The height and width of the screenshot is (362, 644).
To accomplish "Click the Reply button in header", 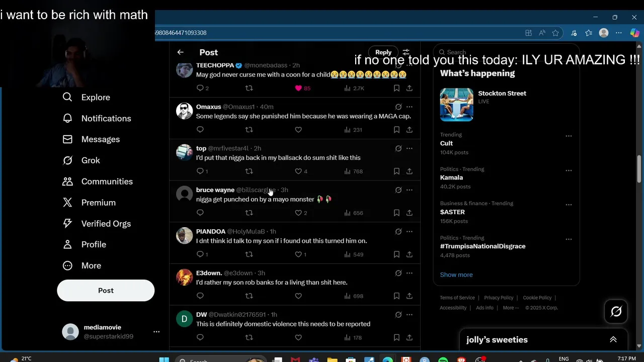I will (383, 52).
